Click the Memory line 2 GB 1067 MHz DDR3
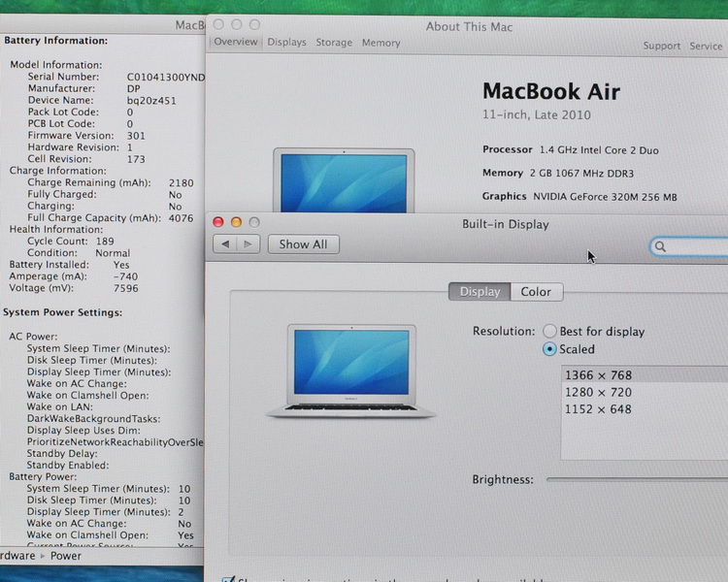 (558, 173)
